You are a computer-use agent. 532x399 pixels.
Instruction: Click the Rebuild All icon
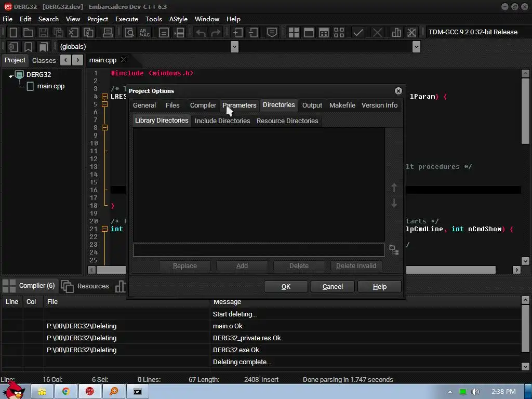(339, 33)
